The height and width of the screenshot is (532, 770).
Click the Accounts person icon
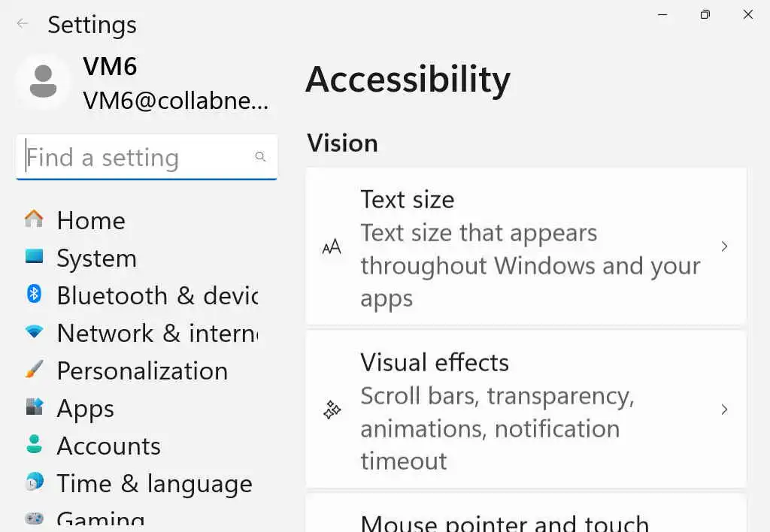[x=34, y=444]
